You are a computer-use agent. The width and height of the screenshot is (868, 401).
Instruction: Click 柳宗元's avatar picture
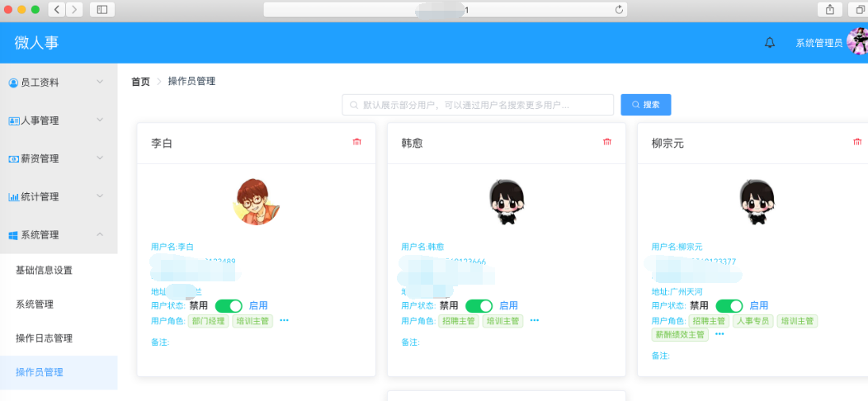point(757,201)
